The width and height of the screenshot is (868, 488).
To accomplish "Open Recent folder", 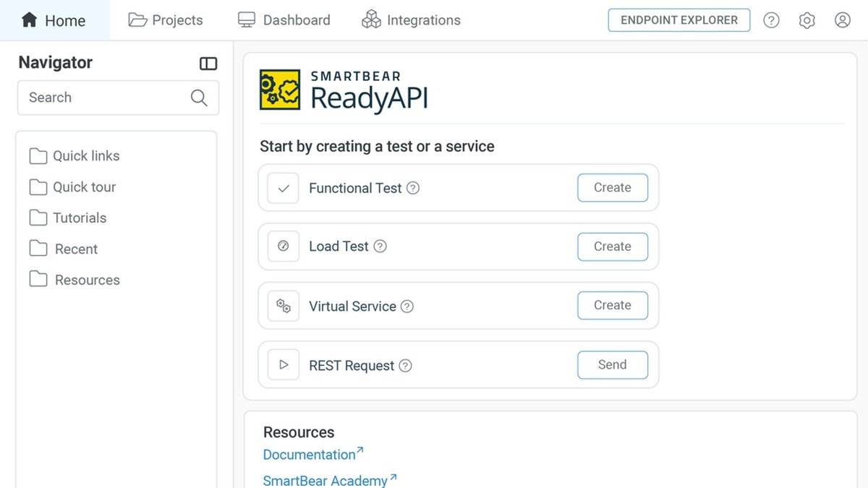I will tap(64, 249).
